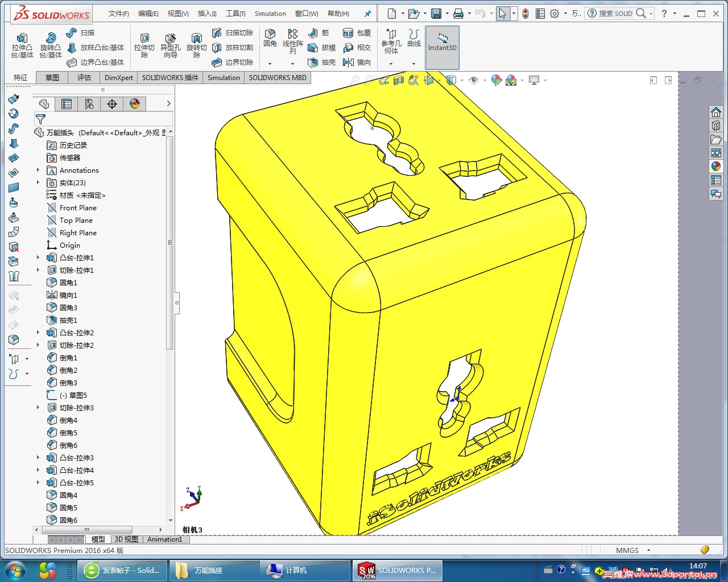Select the Origin tree item
Screen dimensions: 728x582
tap(63, 246)
